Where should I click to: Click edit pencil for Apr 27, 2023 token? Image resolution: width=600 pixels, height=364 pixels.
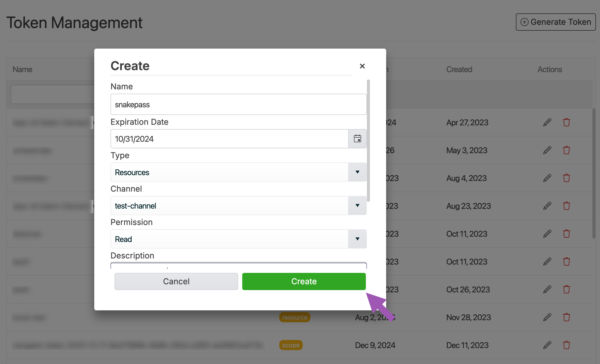(x=547, y=123)
